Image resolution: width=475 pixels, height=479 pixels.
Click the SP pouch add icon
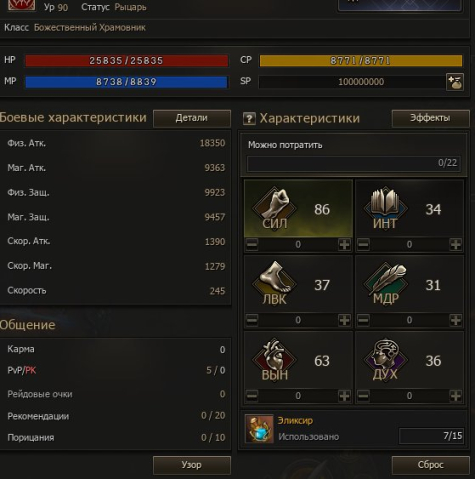[x=455, y=82]
